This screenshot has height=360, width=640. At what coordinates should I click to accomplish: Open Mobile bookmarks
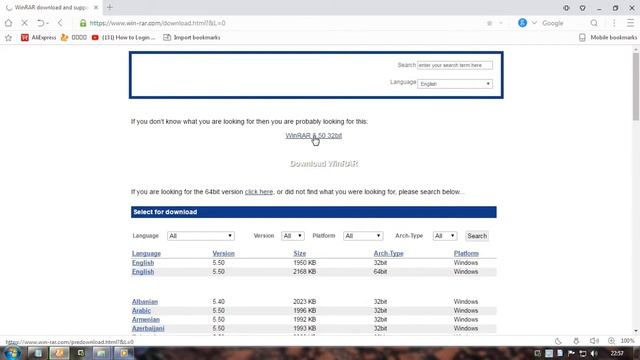(x=608, y=38)
